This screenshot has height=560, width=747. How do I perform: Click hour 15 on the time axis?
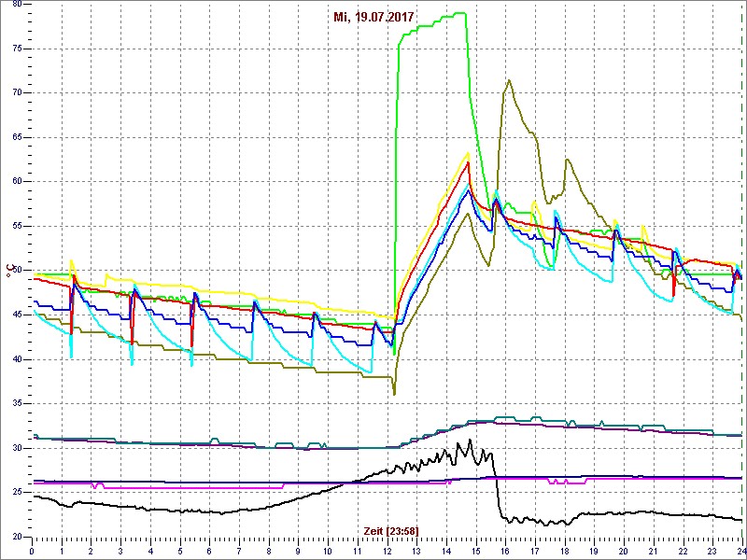point(475,551)
